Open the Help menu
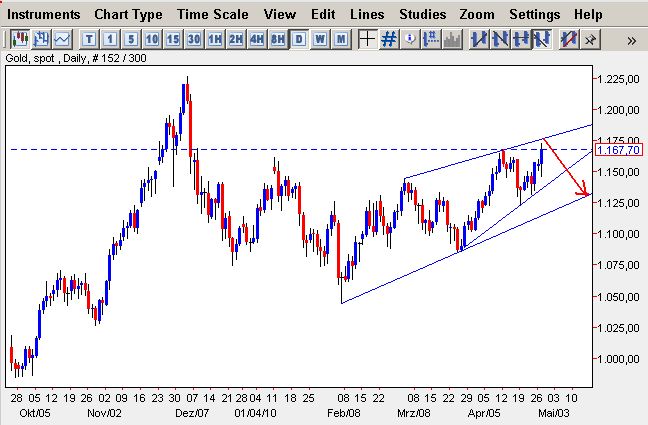Viewport: 648px width, 425px height. 588,14
